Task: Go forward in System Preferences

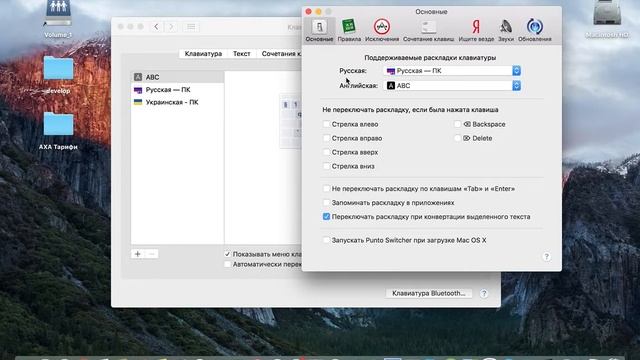Action: [x=171, y=27]
